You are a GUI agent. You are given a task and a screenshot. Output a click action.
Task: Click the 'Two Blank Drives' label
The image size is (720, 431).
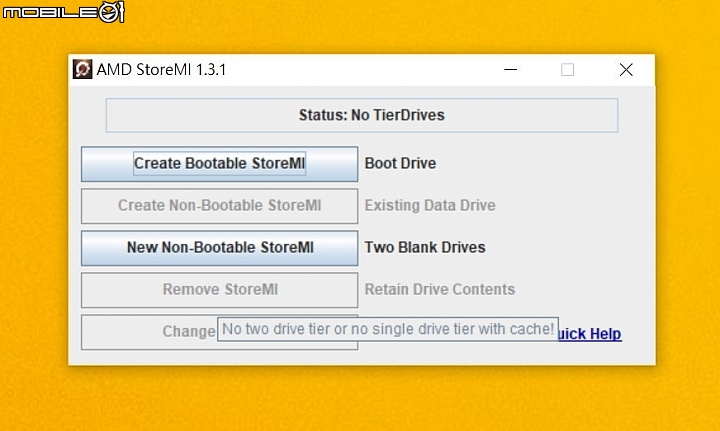[x=425, y=247]
